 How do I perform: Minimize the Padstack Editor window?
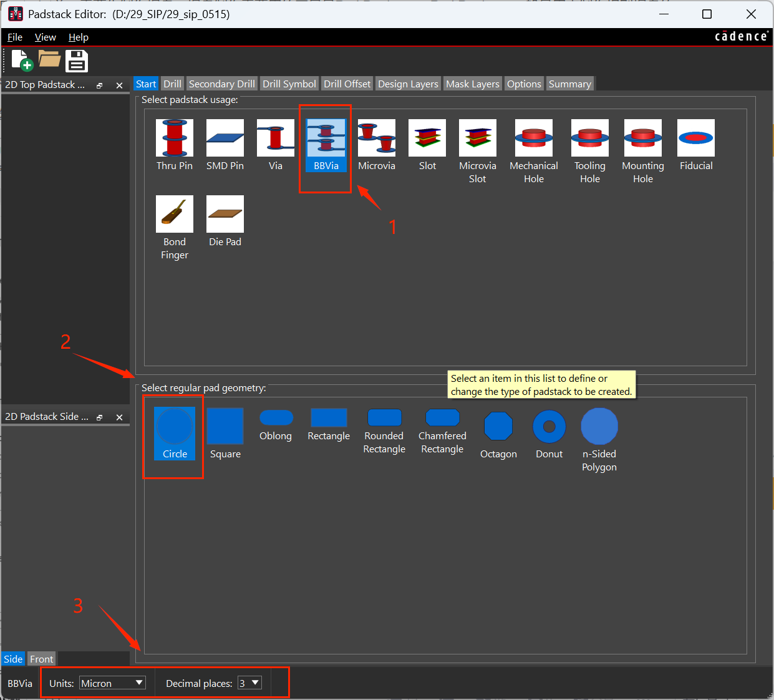[664, 14]
